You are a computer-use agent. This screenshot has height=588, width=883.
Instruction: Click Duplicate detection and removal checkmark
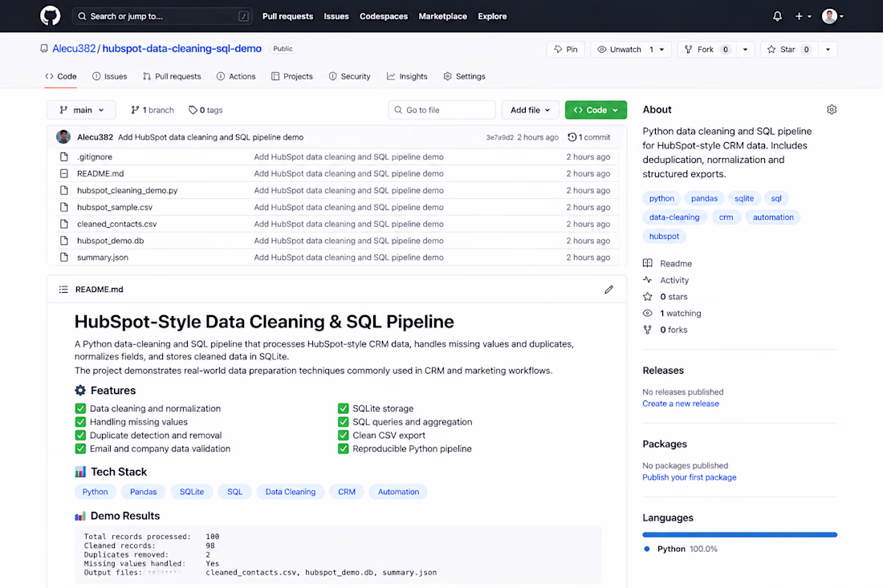pos(80,436)
